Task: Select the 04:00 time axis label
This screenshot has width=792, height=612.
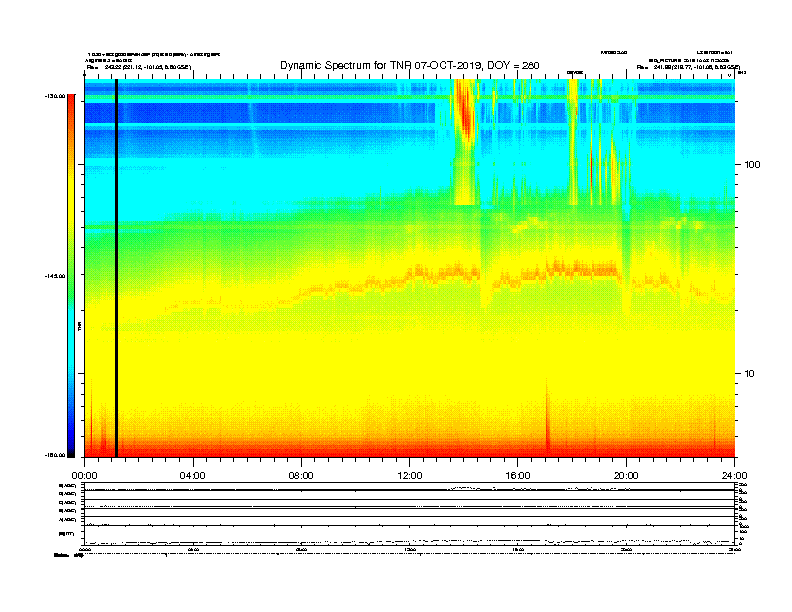Action: [193, 475]
